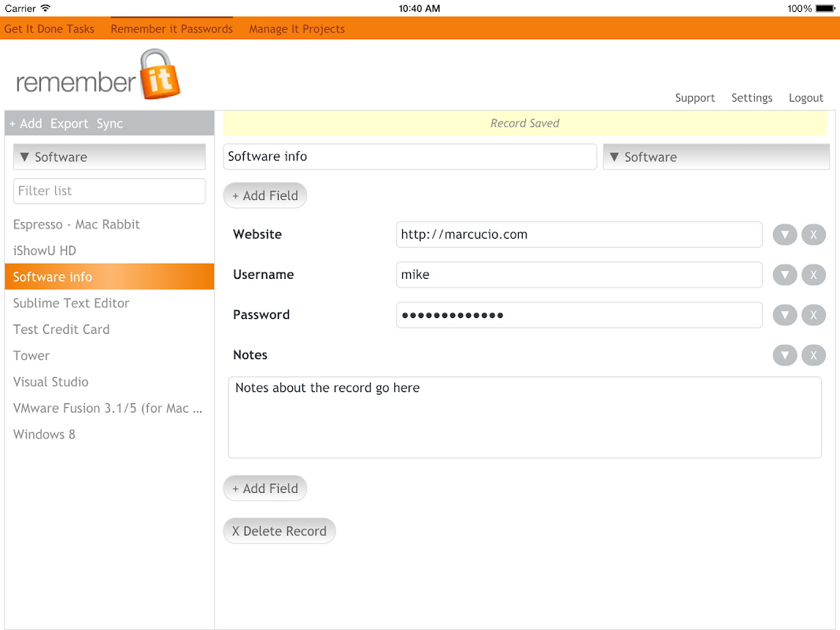Click Logout
Screen dimensions: 840x630
(805, 98)
